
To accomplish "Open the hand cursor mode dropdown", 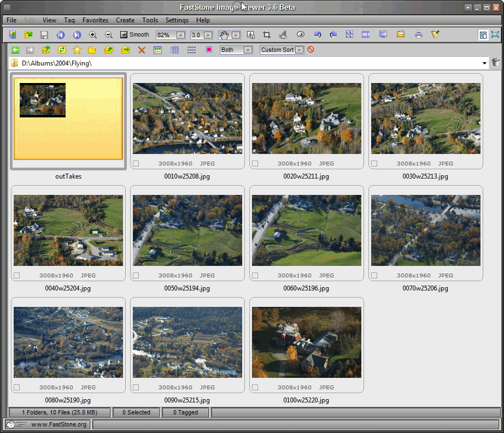I will coord(236,35).
